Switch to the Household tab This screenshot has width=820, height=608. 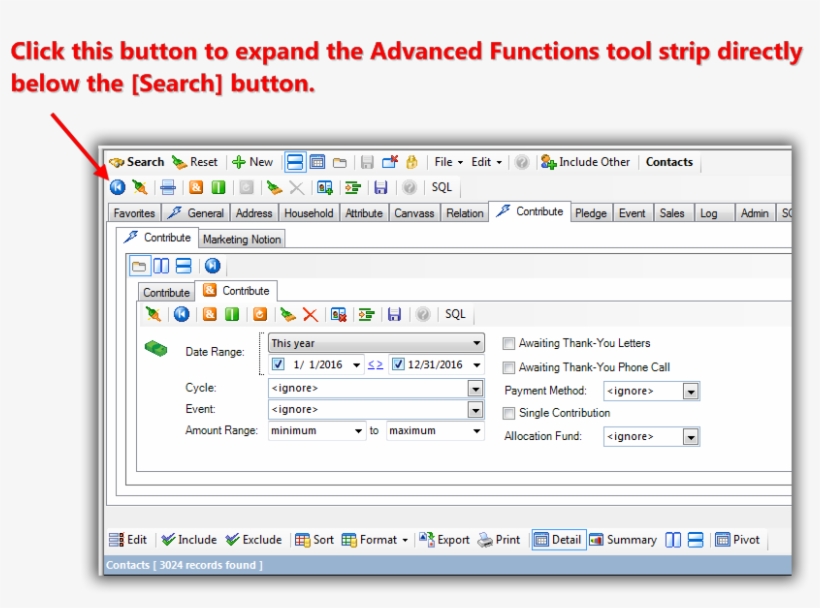click(x=308, y=212)
